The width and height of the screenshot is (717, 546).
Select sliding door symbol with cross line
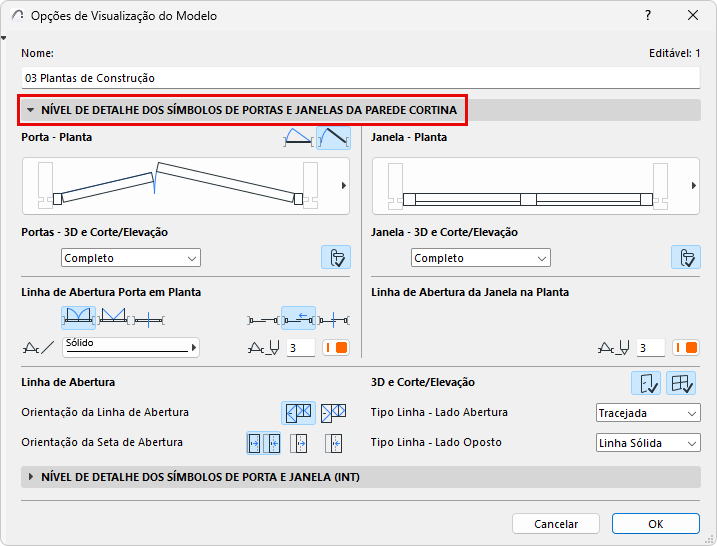click(334, 320)
